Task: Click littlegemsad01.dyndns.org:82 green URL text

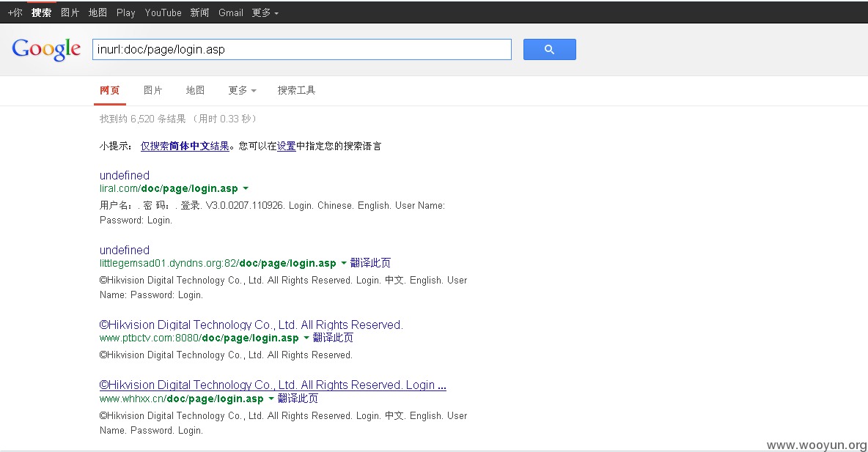Action: [x=218, y=263]
